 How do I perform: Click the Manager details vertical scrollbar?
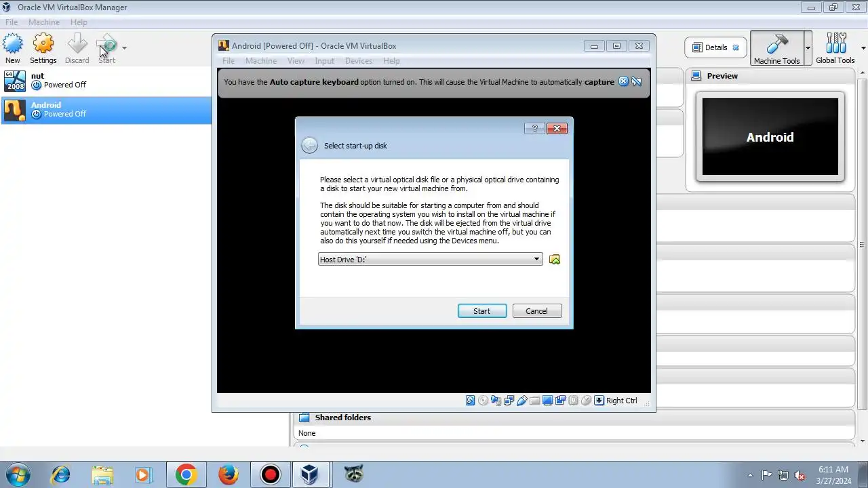[863, 244]
